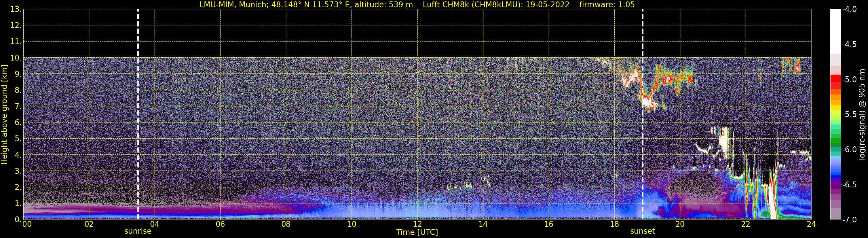The image size is (868, 238).
Task: Click the height axis tick '9.'
Action: [18, 74]
